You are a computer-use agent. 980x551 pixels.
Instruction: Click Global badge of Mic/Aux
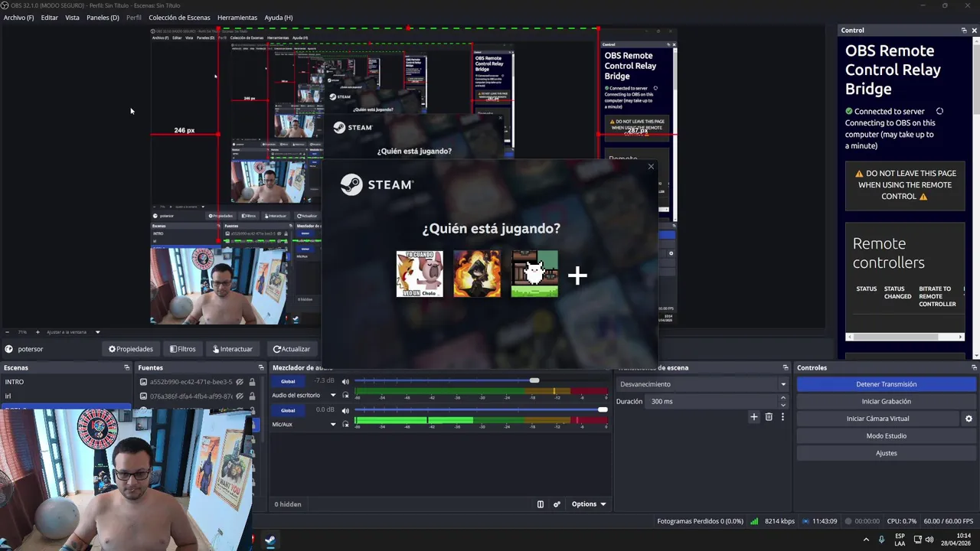(x=288, y=410)
